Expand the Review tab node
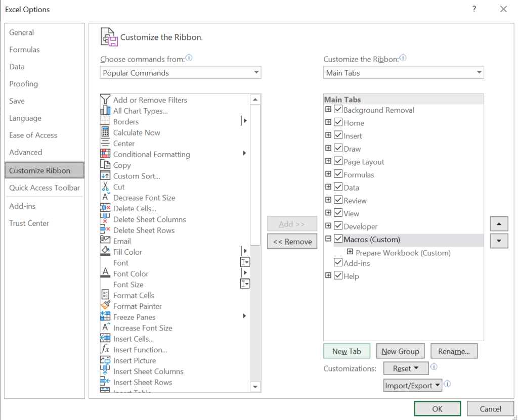The height and width of the screenshot is (420, 518). coord(328,200)
